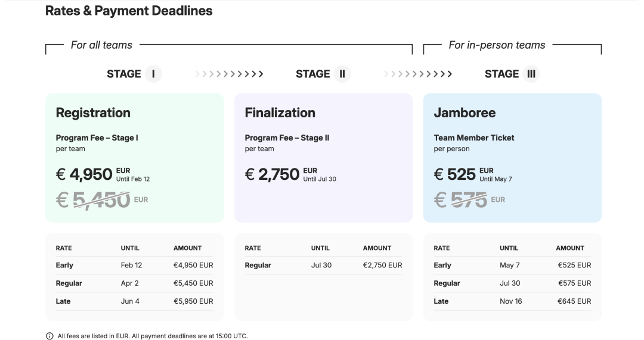Select the Regular row in Finalization table
This screenshot has height=340, width=644.
pos(323,266)
